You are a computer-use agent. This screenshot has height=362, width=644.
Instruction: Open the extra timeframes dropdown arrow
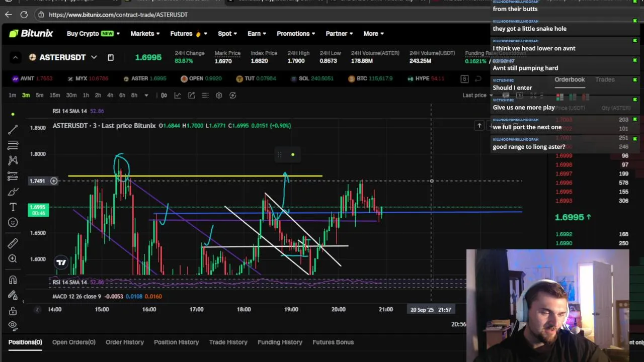pyautogui.click(x=146, y=95)
